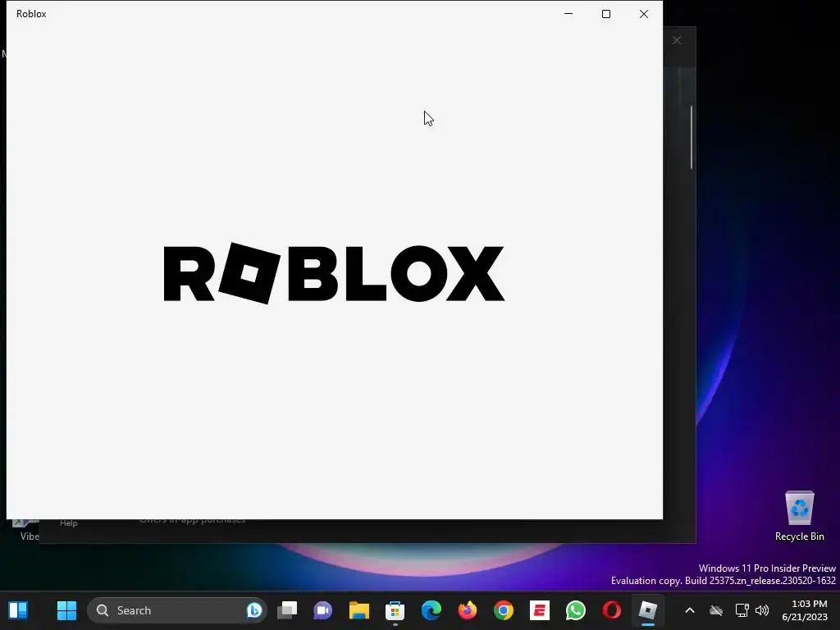
Task: Launch Opera browser from the taskbar
Action: [612, 610]
